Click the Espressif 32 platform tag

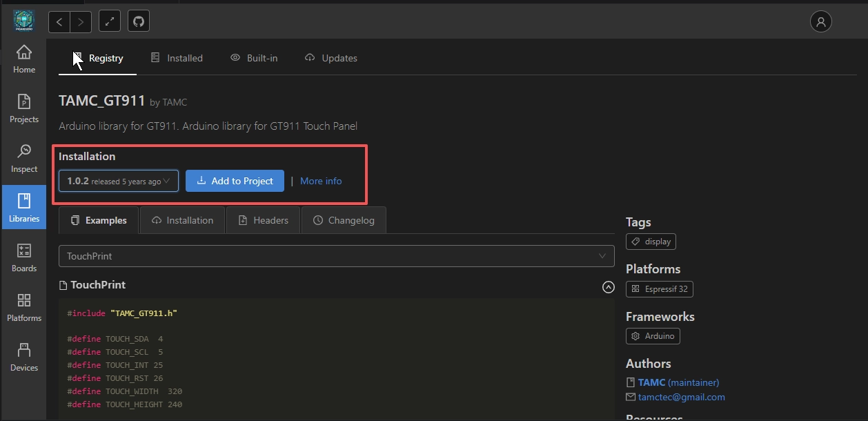659,288
